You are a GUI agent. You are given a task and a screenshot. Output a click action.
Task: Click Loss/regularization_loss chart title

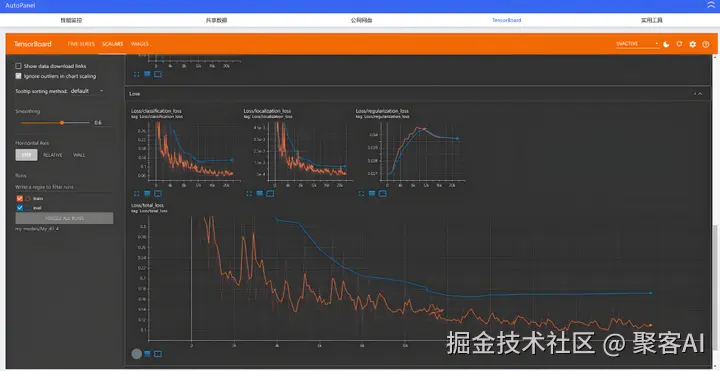382,111
